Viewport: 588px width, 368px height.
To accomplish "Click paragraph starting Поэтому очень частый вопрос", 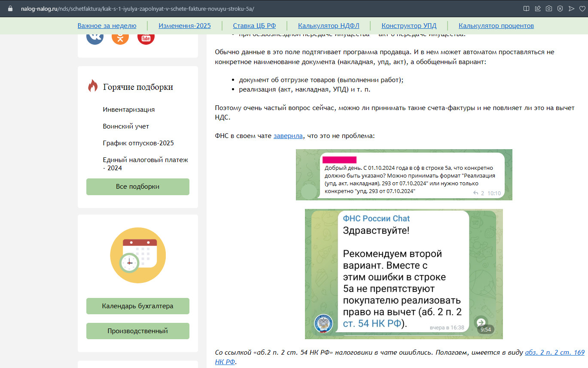I will click(x=395, y=112).
